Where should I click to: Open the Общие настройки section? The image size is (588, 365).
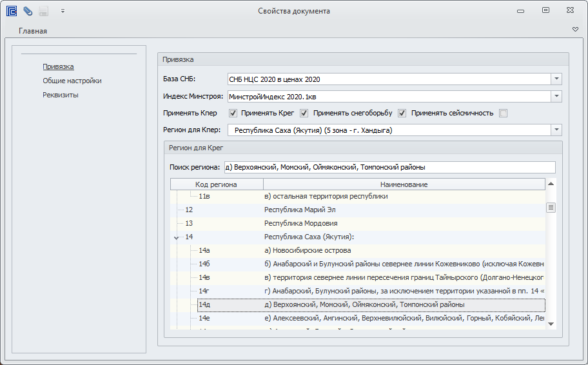coord(72,81)
